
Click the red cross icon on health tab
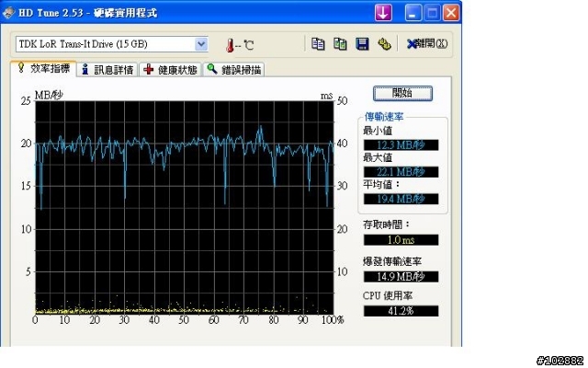[149, 69]
